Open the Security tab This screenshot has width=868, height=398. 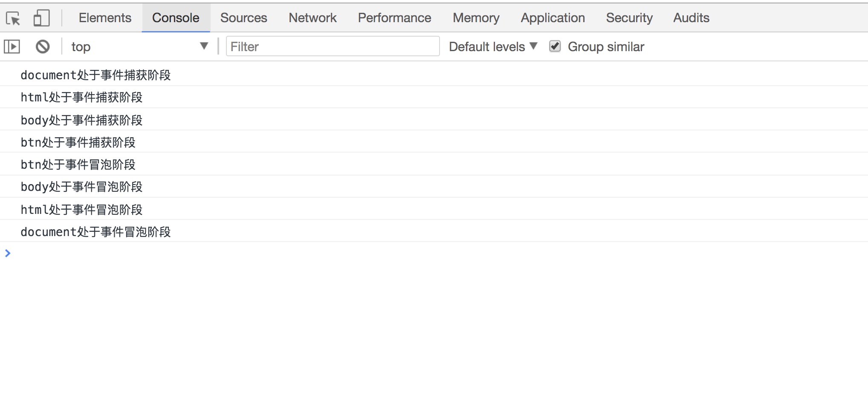pos(629,18)
